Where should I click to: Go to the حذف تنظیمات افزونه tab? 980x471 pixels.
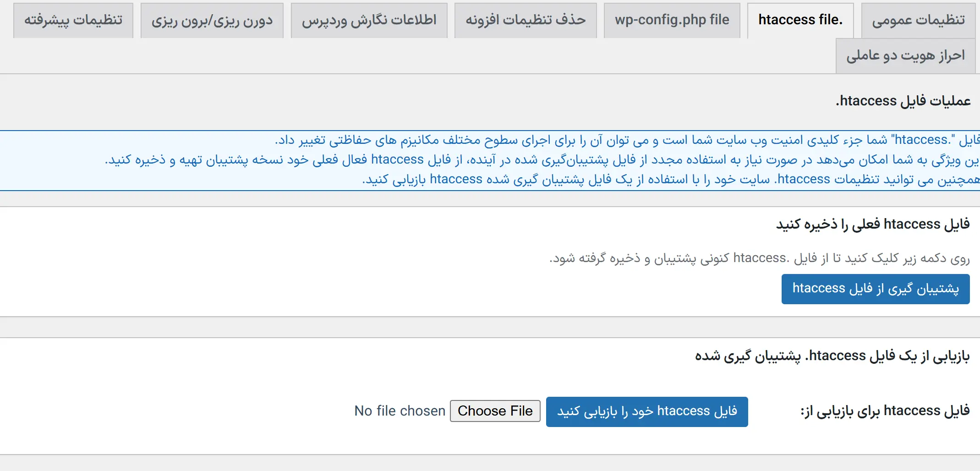click(526, 20)
